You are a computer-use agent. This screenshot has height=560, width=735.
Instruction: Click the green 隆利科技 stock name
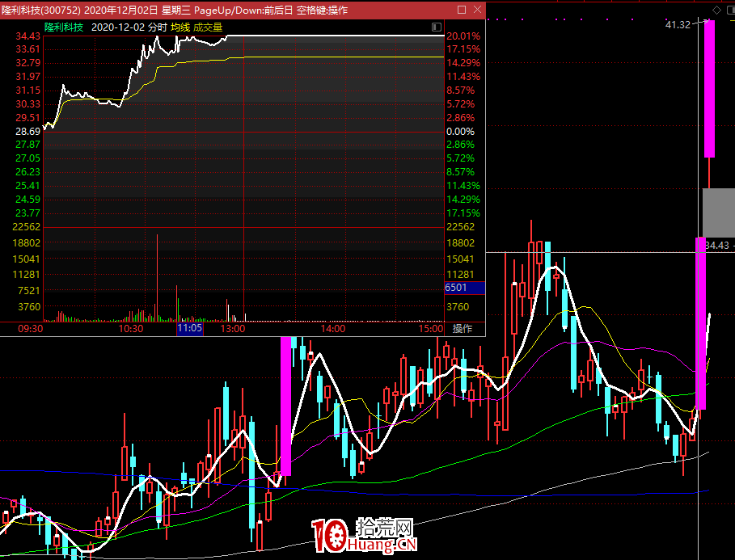click(64, 27)
